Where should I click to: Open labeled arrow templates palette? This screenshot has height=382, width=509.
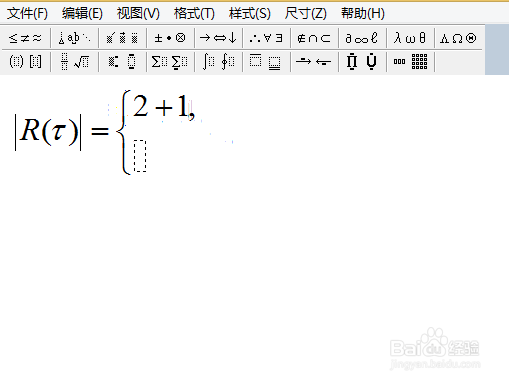(314, 62)
